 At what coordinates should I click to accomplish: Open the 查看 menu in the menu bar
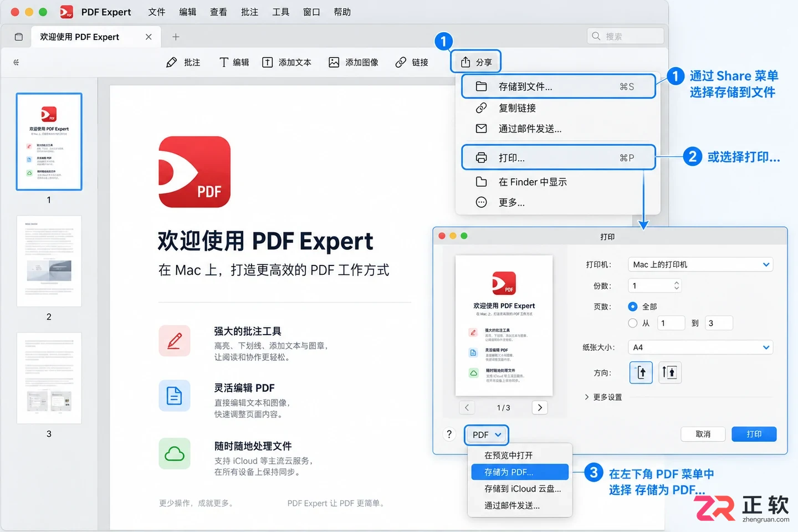pos(218,12)
